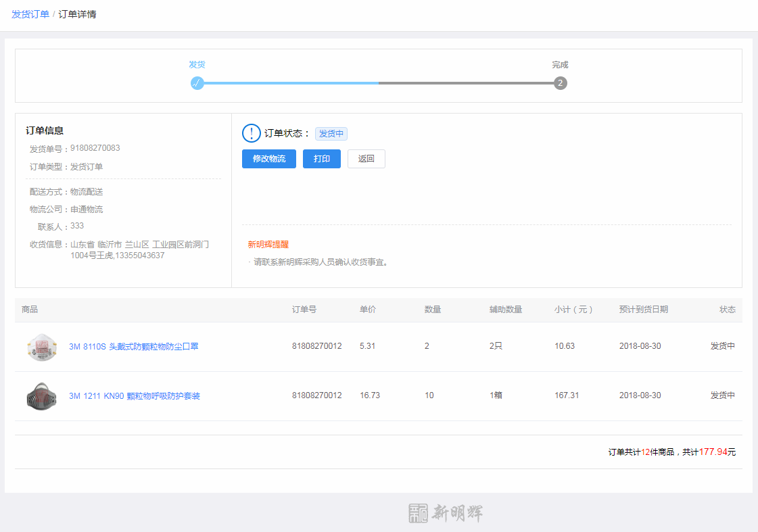Click the 新明辉提醒 heading

click(268, 245)
